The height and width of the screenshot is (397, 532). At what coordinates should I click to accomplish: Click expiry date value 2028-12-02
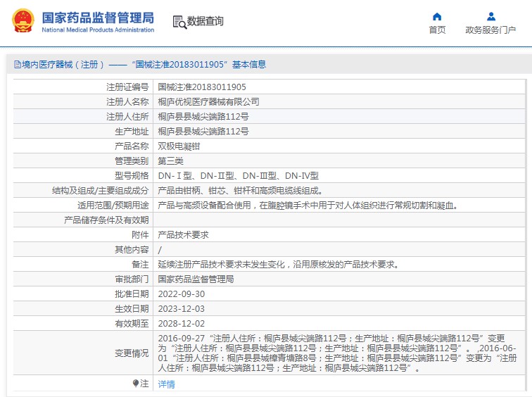[x=182, y=324]
